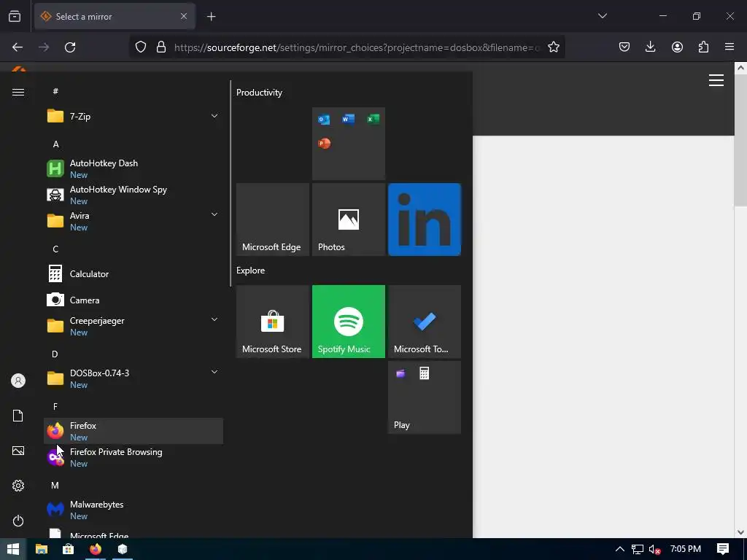Screen dimensions: 747x560
Task: Select the 'Select a mirror' tab
Action: click(115, 16)
